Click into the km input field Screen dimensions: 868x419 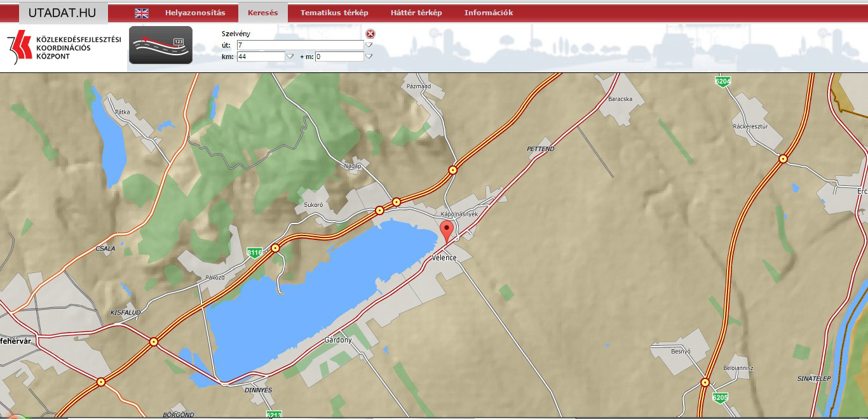(261, 57)
